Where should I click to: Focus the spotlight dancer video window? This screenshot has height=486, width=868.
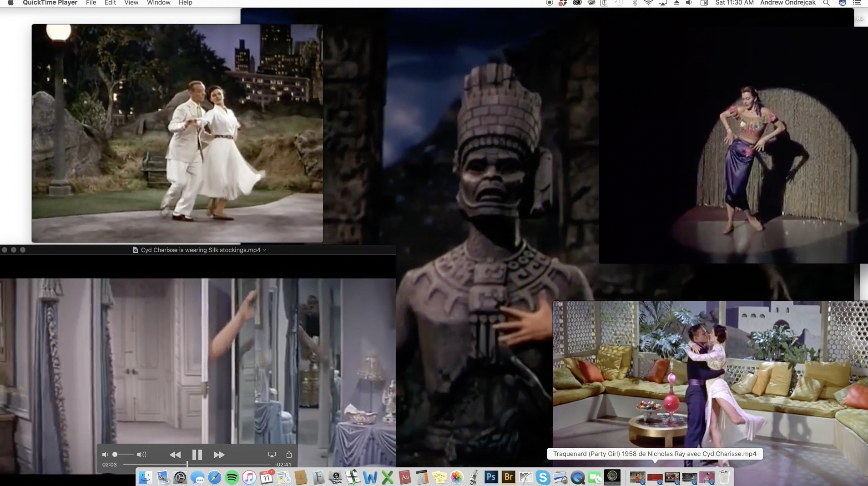(733, 145)
